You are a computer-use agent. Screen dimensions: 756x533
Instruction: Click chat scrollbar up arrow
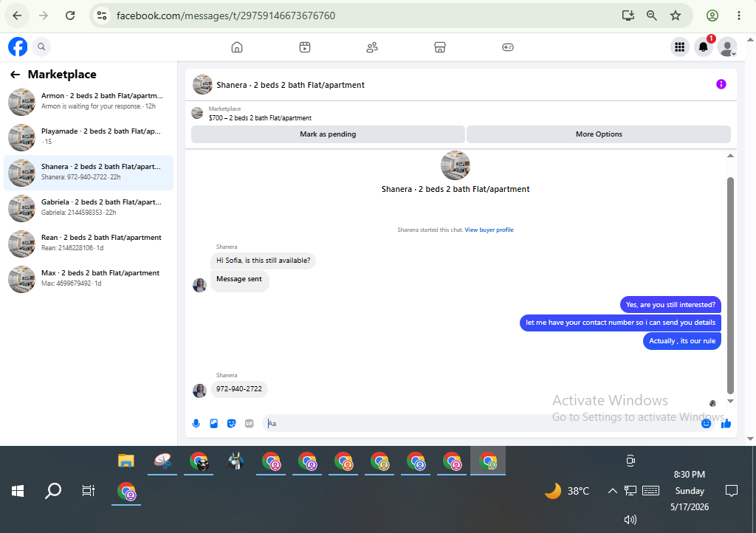coord(730,156)
